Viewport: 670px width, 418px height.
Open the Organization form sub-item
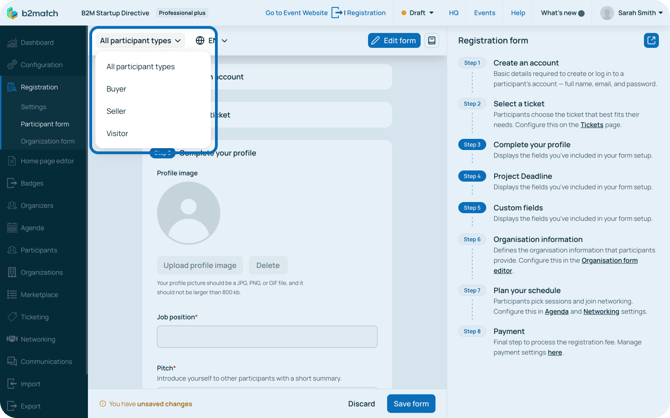tap(47, 141)
